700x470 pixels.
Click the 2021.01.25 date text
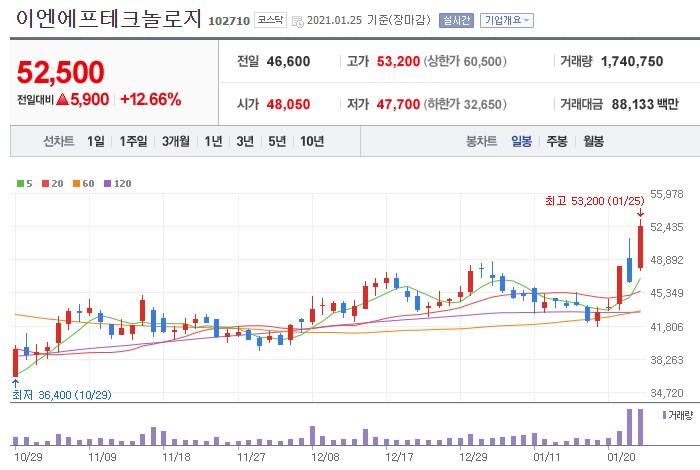point(334,21)
